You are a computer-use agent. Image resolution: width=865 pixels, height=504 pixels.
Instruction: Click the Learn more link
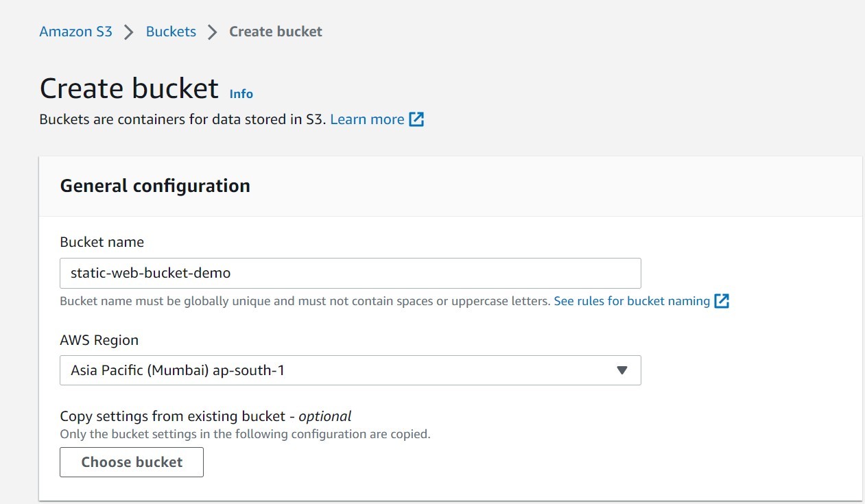click(x=368, y=119)
